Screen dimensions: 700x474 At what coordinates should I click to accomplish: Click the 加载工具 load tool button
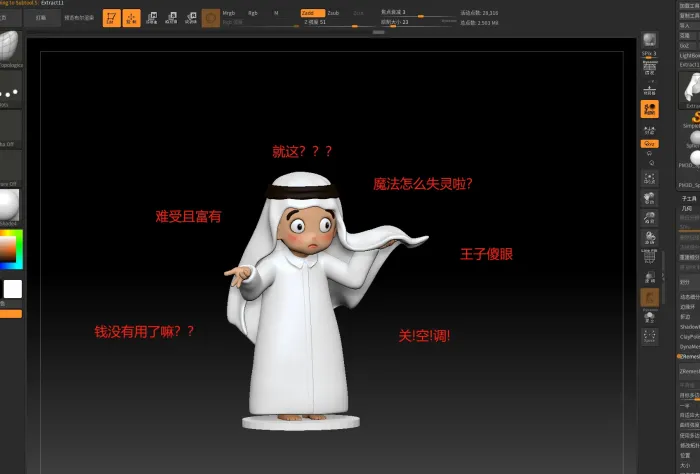[x=689, y=6]
